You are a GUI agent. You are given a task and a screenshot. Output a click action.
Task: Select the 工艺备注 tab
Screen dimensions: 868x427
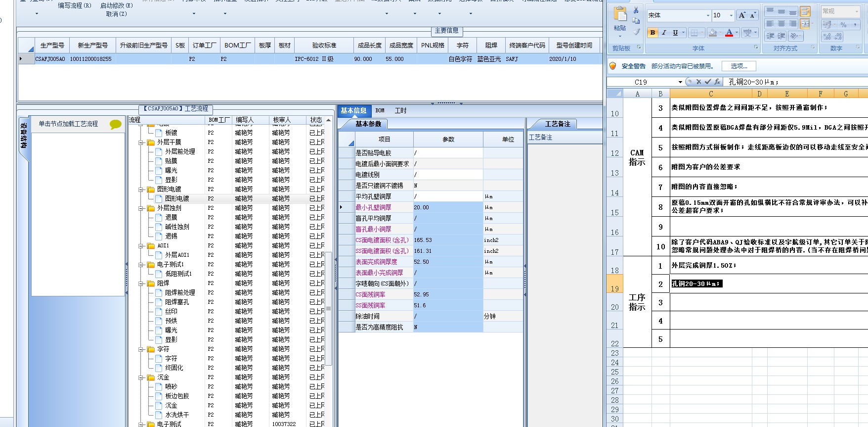[x=557, y=124]
